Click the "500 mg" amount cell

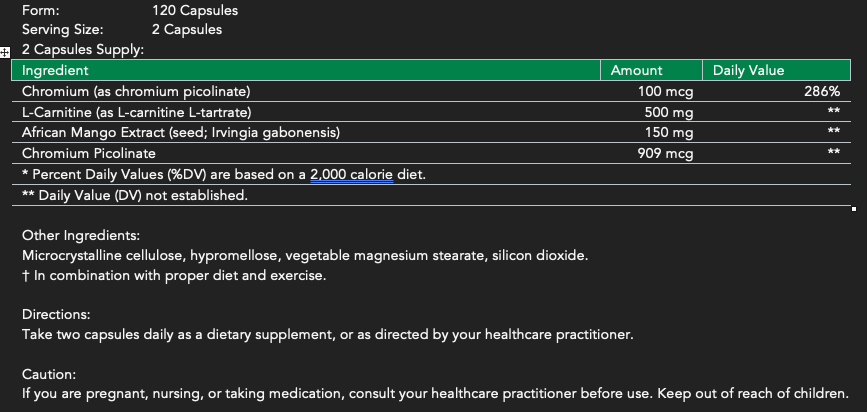point(669,112)
